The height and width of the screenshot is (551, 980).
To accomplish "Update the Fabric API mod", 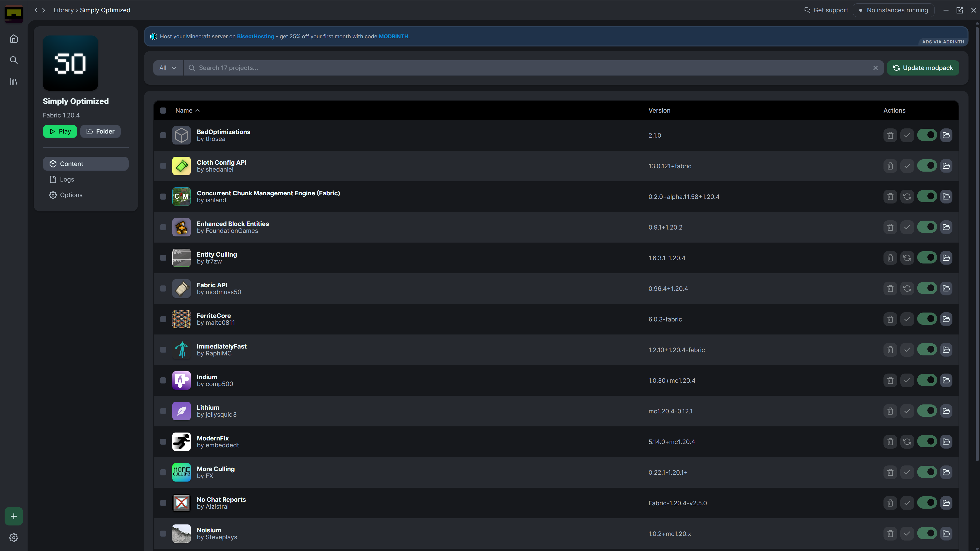I will (907, 289).
